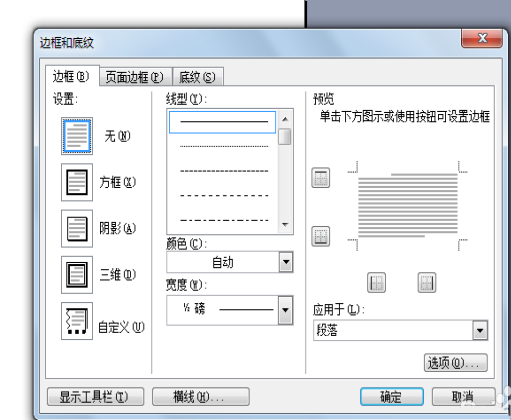
Task: Toggle the bottom border button in preview
Action: (x=321, y=236)
